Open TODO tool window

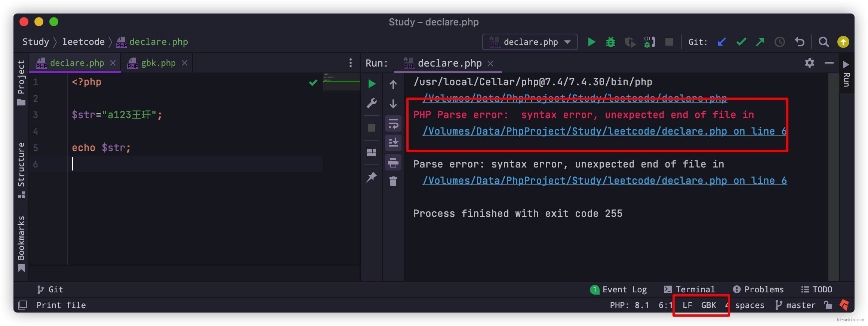pos(816,289)
